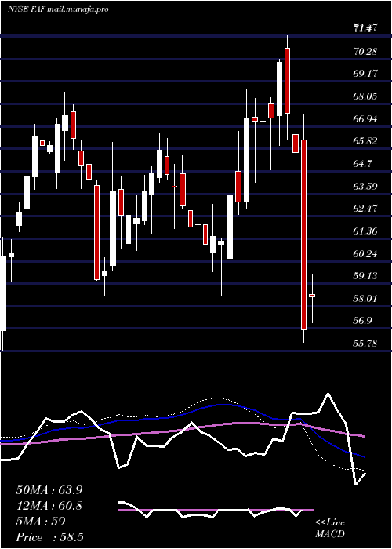
Task: Click the 50MA : 63.9 readout
Action: 49,490
